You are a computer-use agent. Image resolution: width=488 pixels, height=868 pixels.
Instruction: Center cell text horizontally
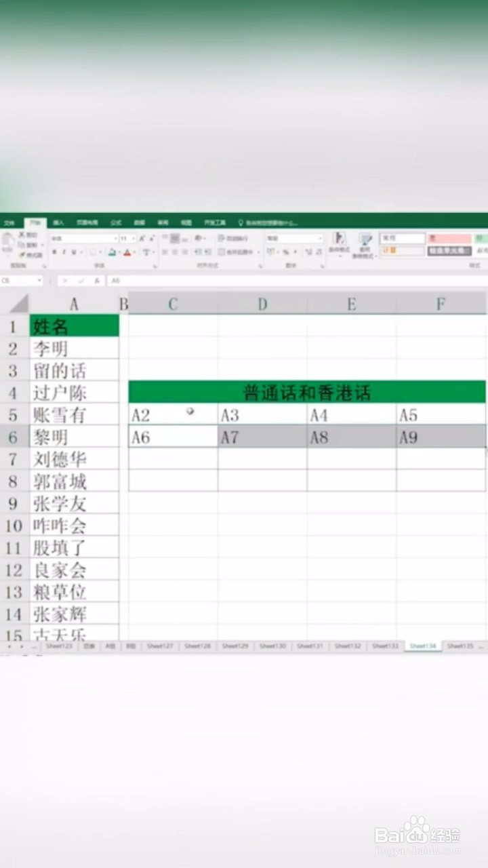coord(174,252)
